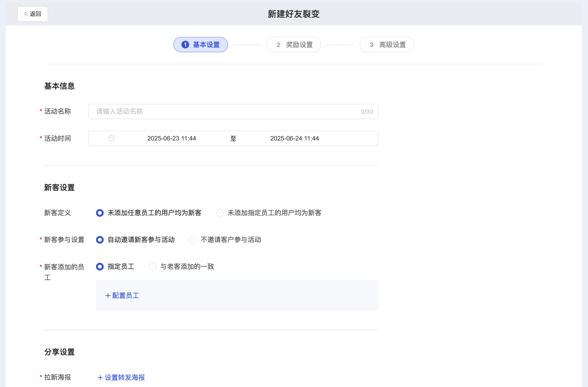Edit end time 2025-06-24 11:44
The width and height of the screenshot is (588, 387).
pos(294,138)
